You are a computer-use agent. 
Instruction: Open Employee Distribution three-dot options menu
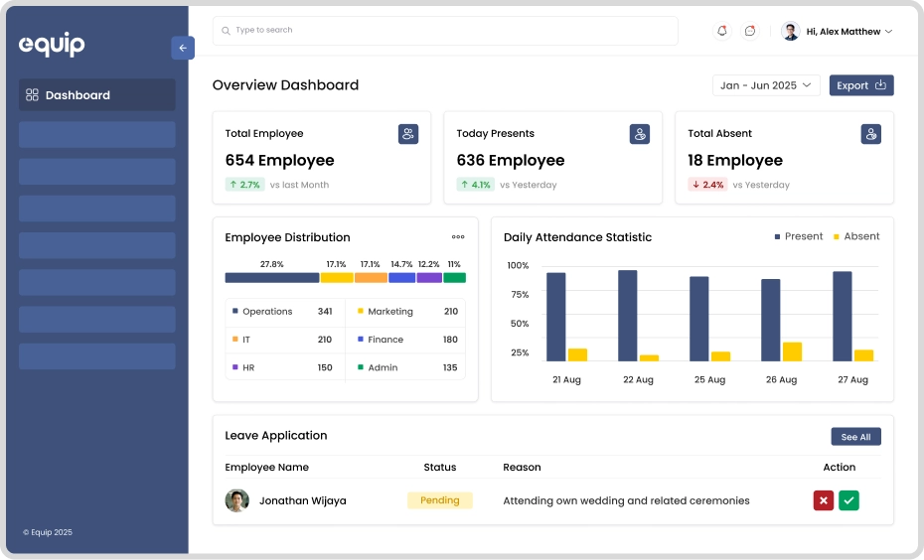click(458, 237)
